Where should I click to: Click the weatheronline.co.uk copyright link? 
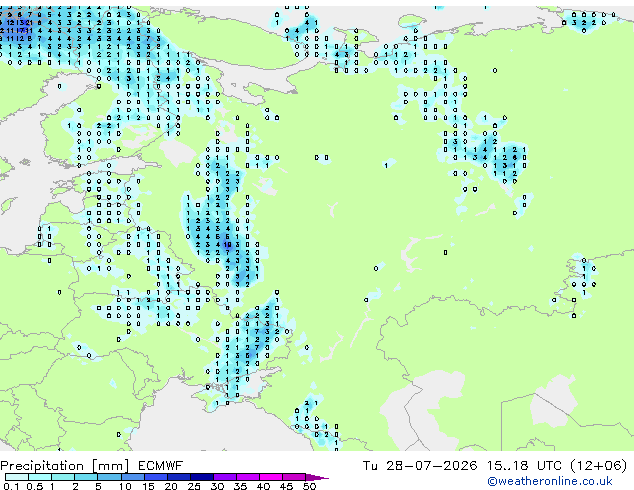(x=550, y=481)
